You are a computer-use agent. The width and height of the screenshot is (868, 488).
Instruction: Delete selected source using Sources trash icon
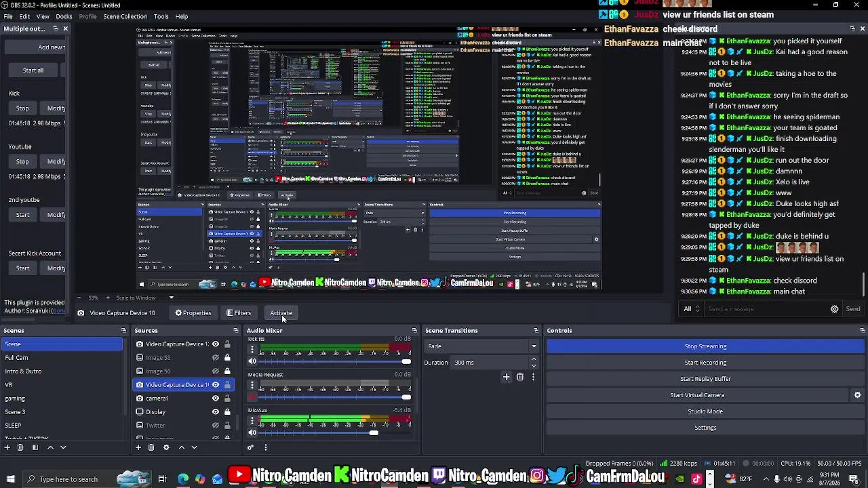point(151,447)
